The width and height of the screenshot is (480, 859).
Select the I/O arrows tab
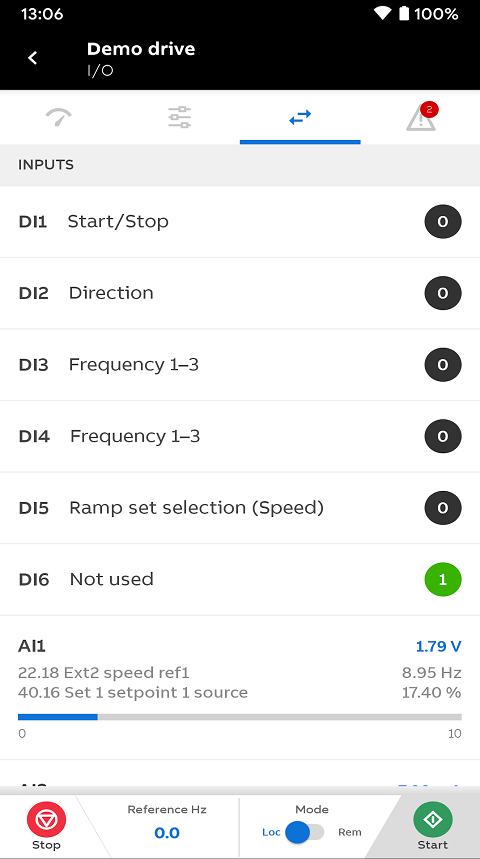300,117
